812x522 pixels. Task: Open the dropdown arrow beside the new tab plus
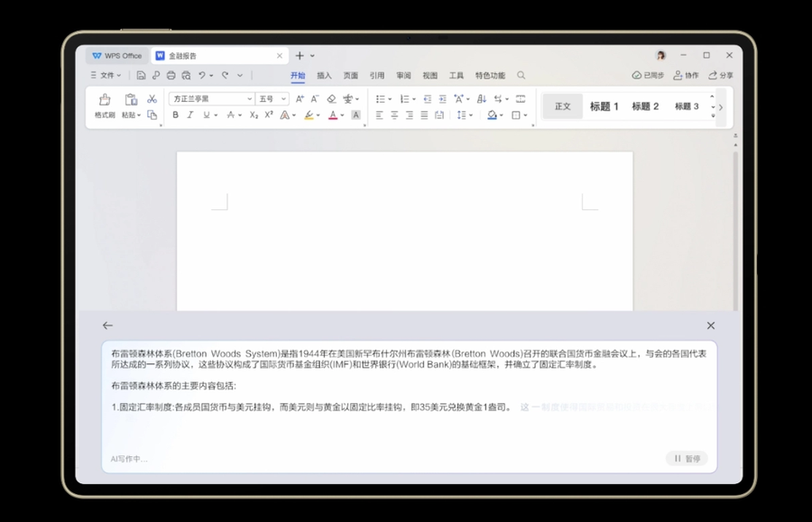pos(312,56)
